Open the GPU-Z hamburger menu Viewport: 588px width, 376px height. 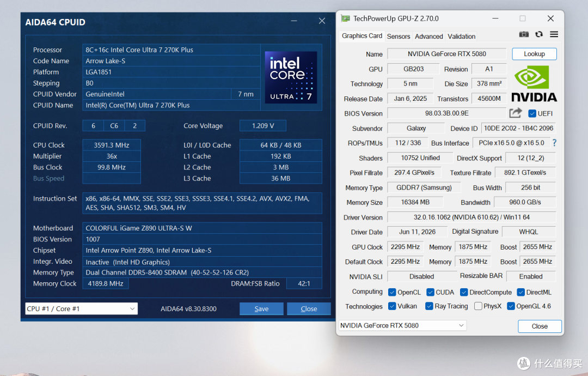(x=554, y=34)
